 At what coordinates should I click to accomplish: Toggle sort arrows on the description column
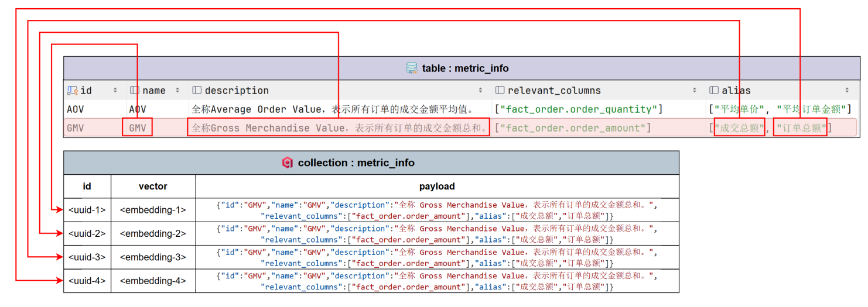[480, 91]
